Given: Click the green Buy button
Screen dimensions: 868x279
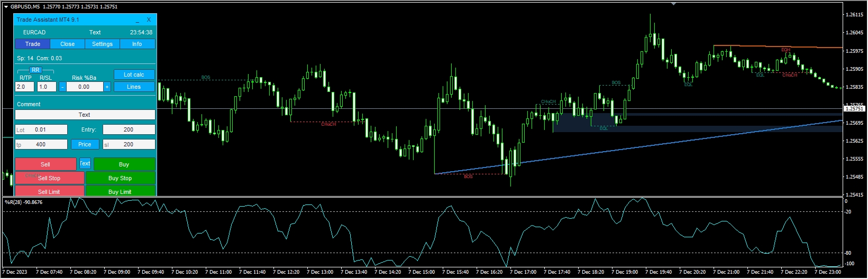Looking at the screenshot, I should (124, 164).
